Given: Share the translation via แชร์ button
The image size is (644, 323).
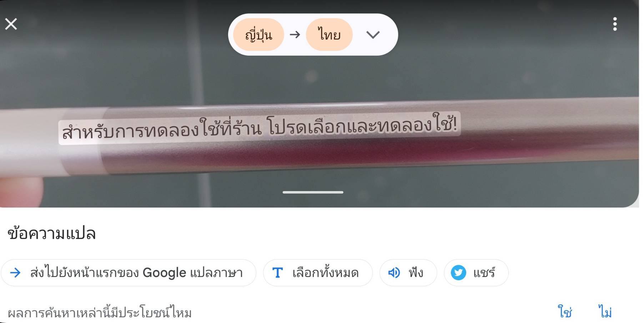Looking at the screenshot, I should [476, 273].
